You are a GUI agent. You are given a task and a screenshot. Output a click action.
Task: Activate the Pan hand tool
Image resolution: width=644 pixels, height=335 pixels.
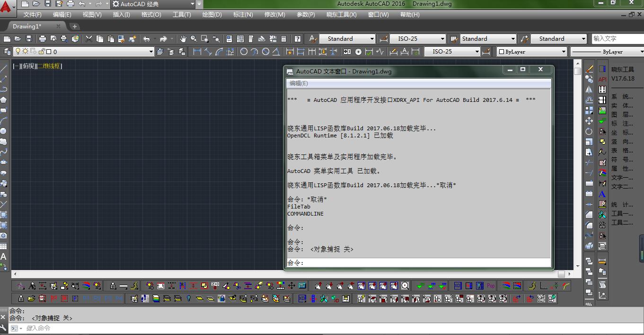(183, 39)
